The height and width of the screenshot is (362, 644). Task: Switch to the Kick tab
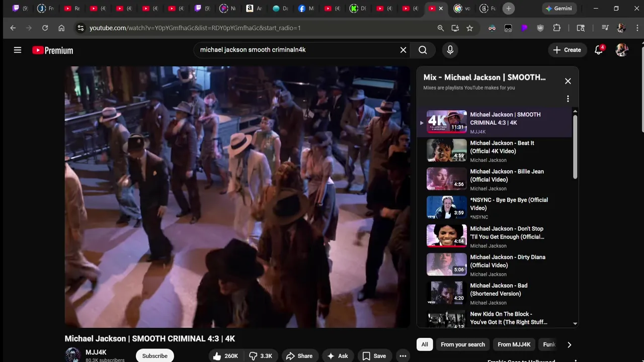tap(358, 9)
